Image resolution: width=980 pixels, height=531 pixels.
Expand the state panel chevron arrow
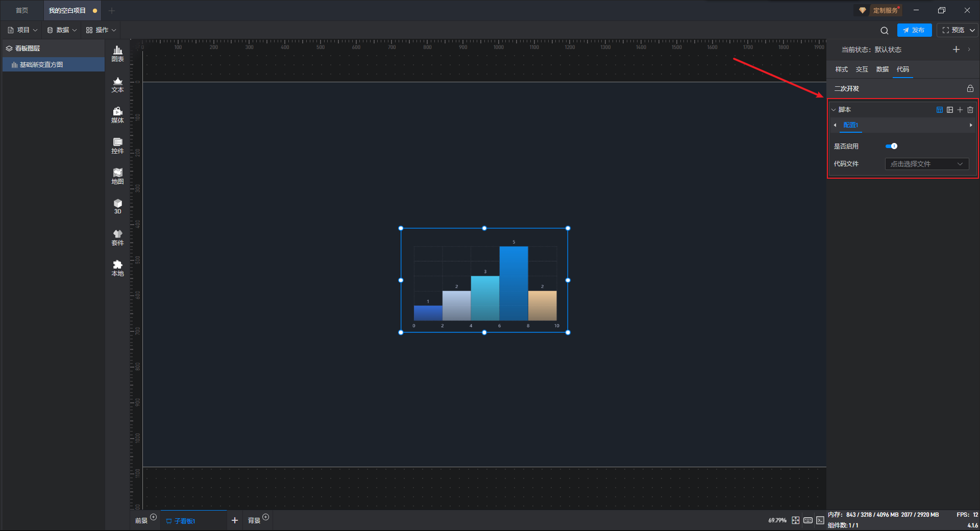(969, 50)
